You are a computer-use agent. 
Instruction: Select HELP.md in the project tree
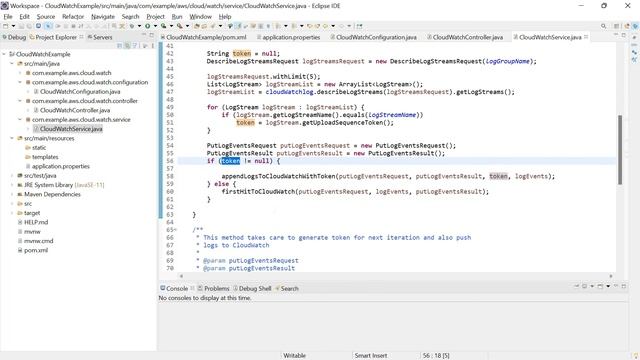pyautogui.click(x=36, y=222)
